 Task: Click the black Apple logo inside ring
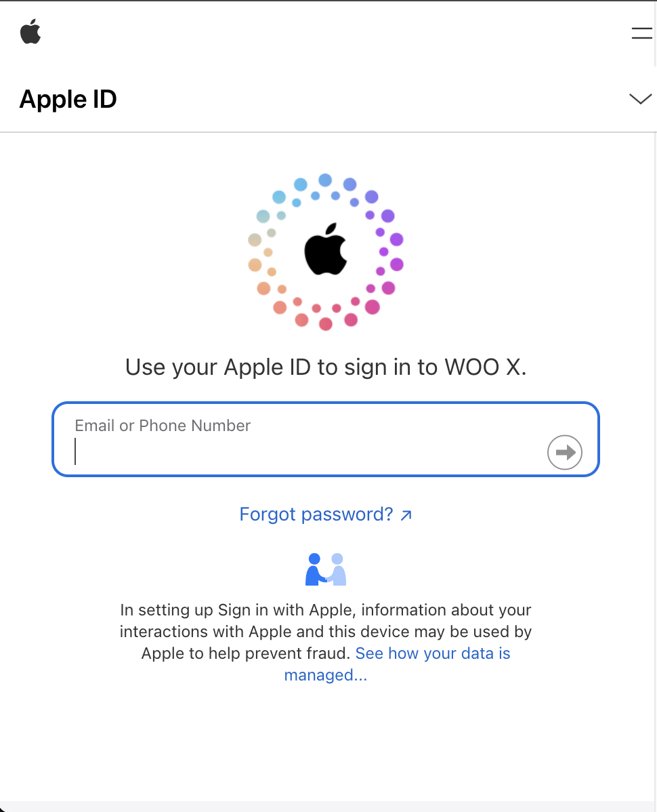[325, 249]
